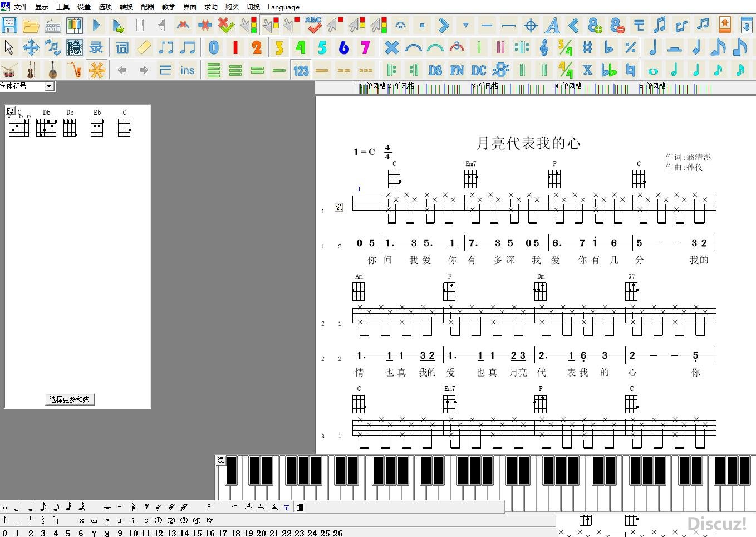Select the drum instrument icon
Viewport: 756px width, 537px height.
coord(9,70)
